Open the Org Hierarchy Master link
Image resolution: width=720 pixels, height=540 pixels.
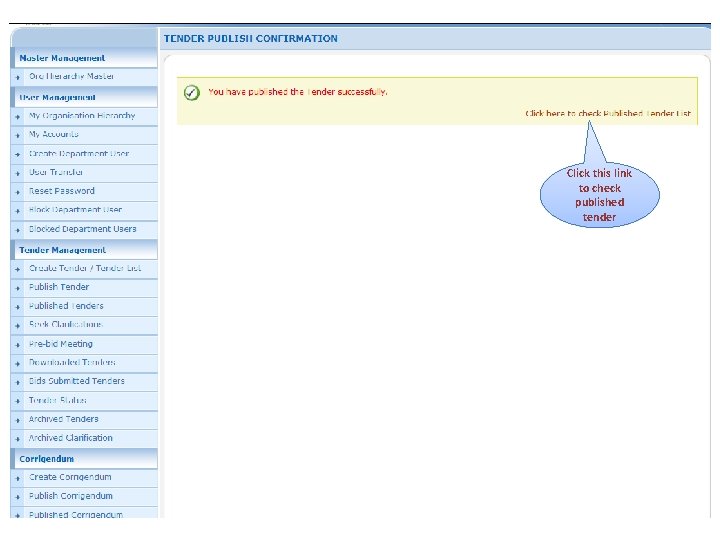[71, 76]
